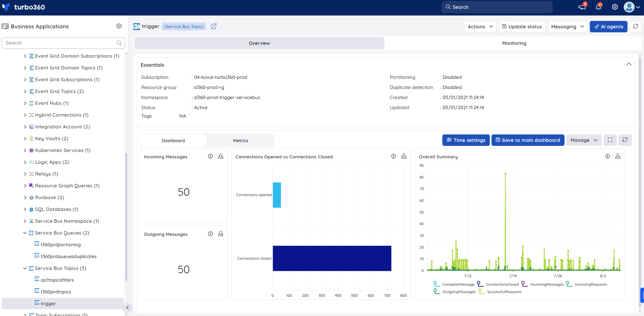Select the Metrics tab
The height and width of the screenshot is (316, 644).
[240, 140]
